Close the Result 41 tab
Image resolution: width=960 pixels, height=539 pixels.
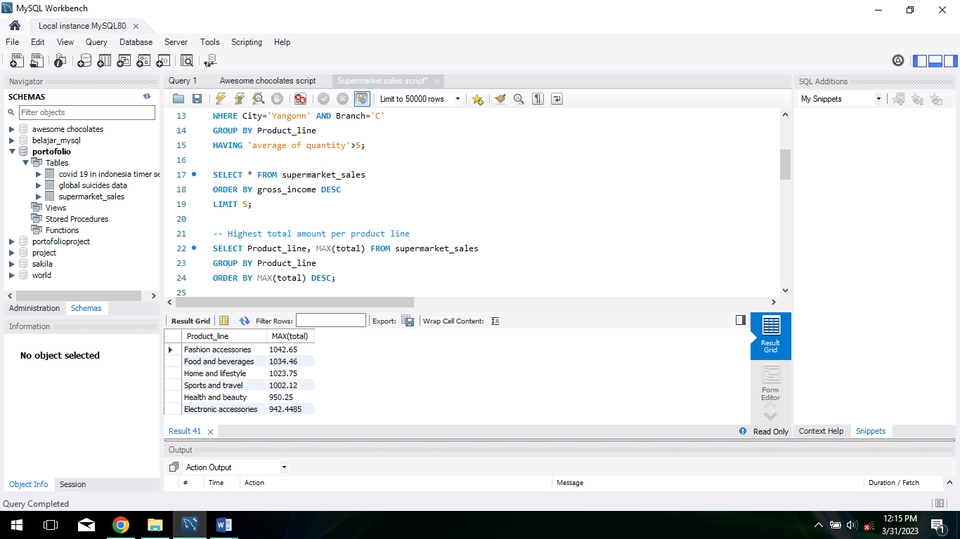click(x=210, y=432)
